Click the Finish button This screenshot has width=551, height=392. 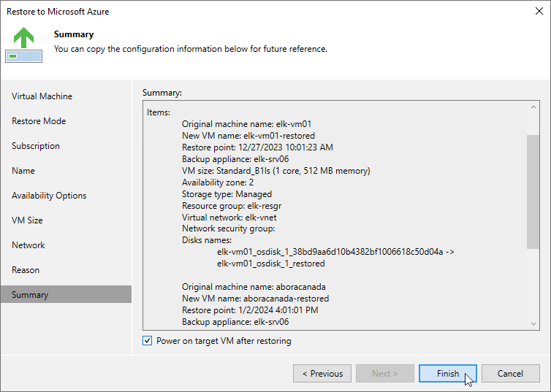click(448, 374)
